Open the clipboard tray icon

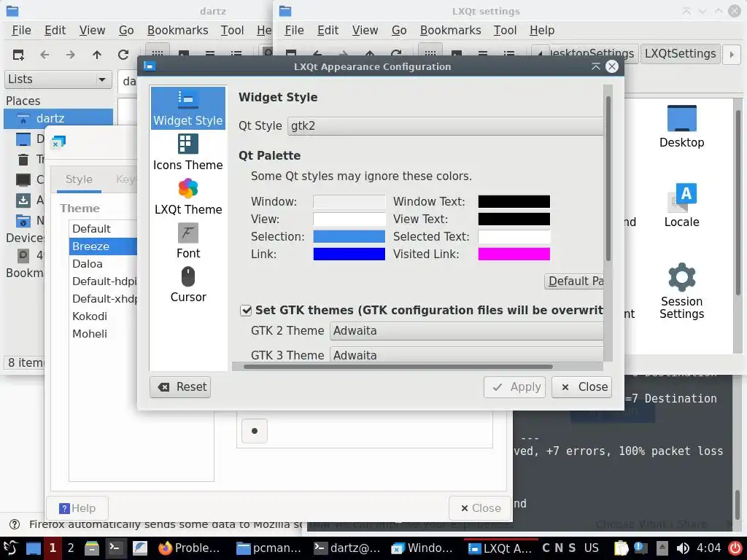coord(621,548)
